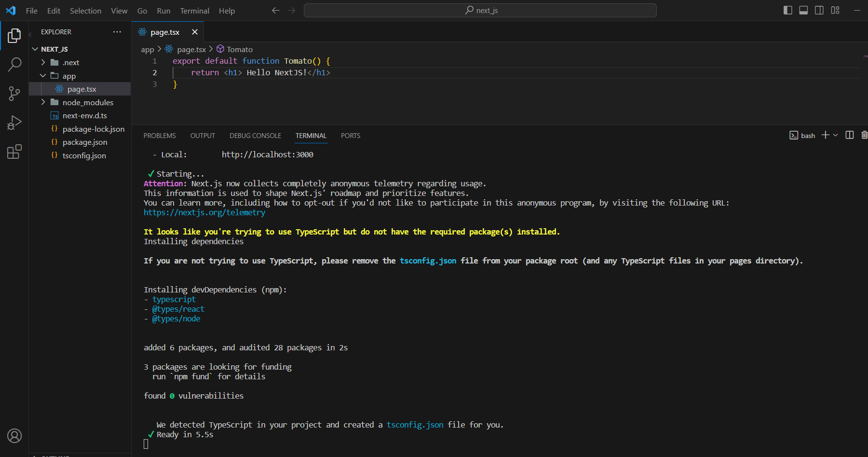Viewport: 868px width, 457px height.
Task: Click the app breadcrumb segment
Action: (147, 49)
